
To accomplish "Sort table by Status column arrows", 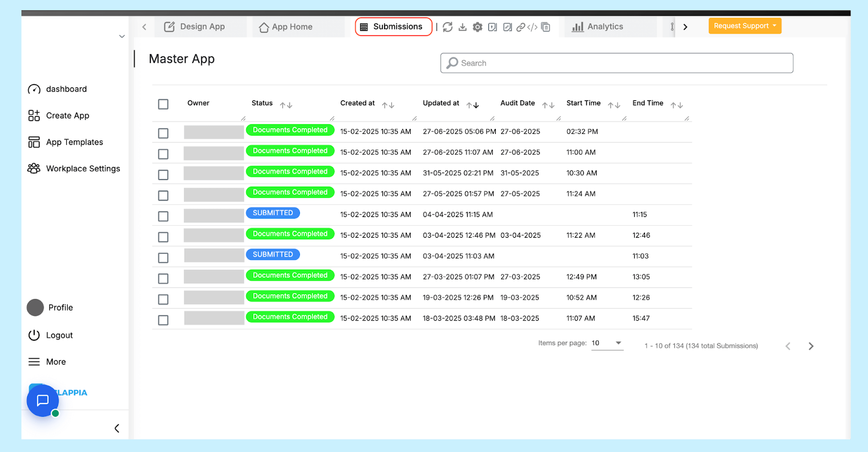I will coord(286,105).
